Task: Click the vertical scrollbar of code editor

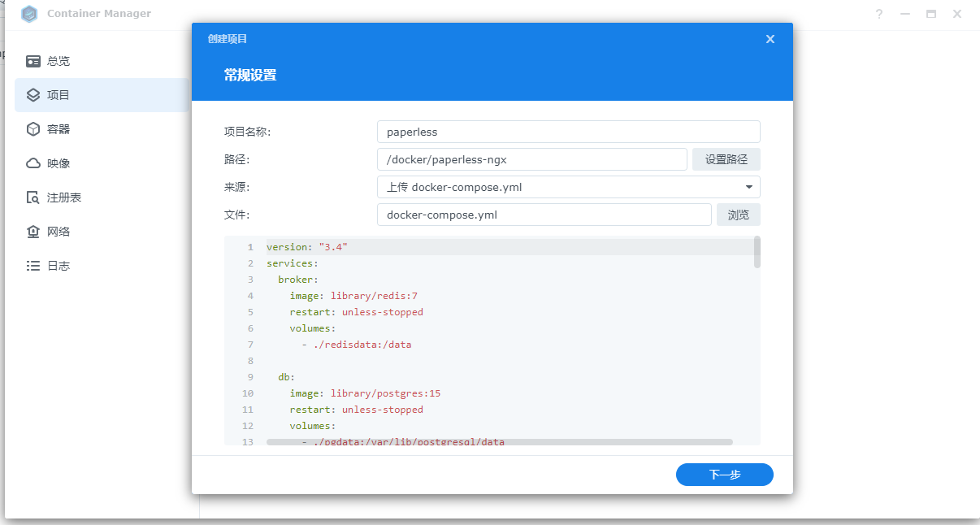Action: (757, 252)
